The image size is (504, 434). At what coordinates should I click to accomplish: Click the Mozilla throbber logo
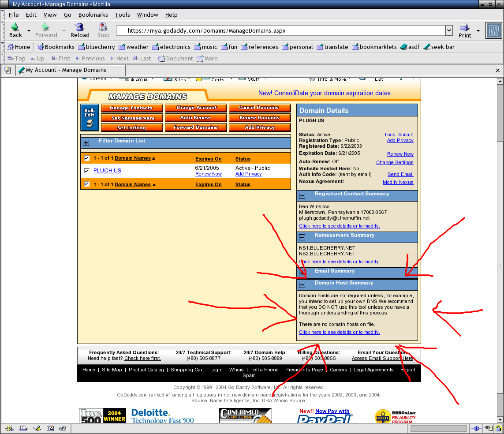[493, 30]
